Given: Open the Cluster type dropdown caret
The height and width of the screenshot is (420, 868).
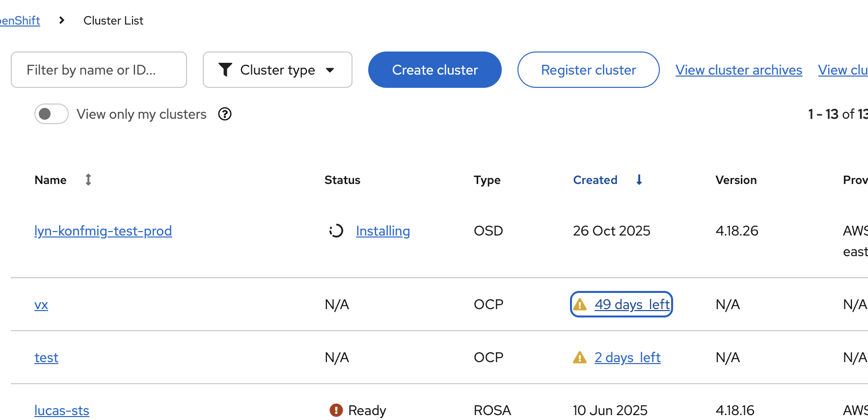Looking at the screenshot, I should click(x=330, y=70).
